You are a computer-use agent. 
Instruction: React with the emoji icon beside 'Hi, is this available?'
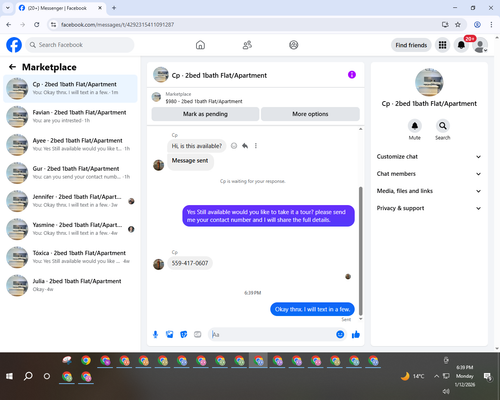[234, 146]
